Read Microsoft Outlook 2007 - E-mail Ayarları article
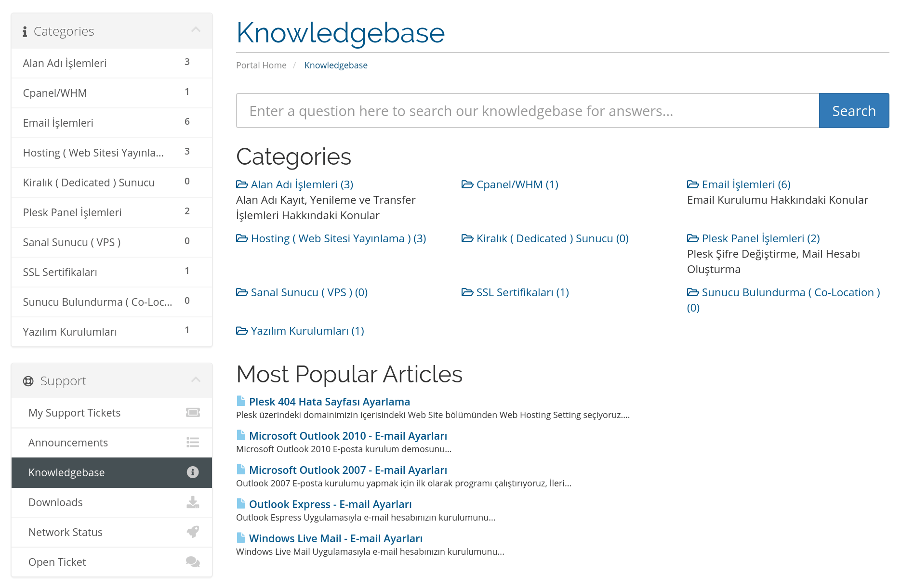The height and width of the screenshot is (588, 901). point(348,470)
